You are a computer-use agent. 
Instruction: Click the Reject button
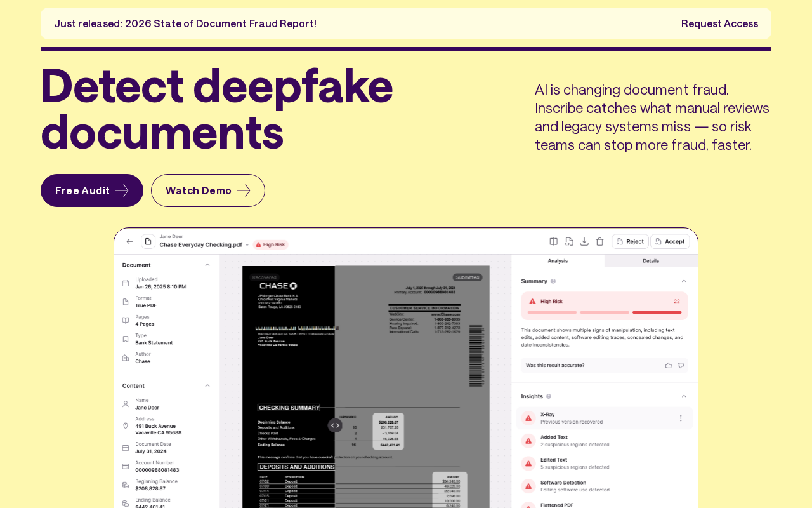coord(630,241)
